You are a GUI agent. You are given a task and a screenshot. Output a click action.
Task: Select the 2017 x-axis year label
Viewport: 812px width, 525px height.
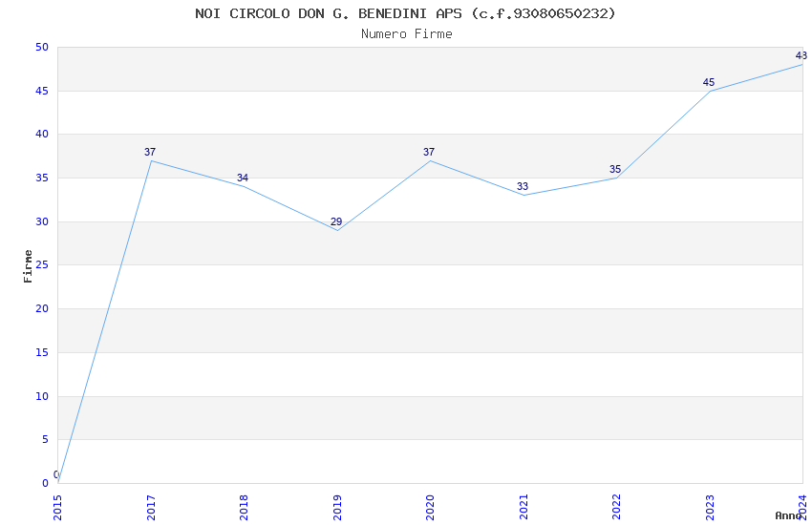click(x=151, y=508)
